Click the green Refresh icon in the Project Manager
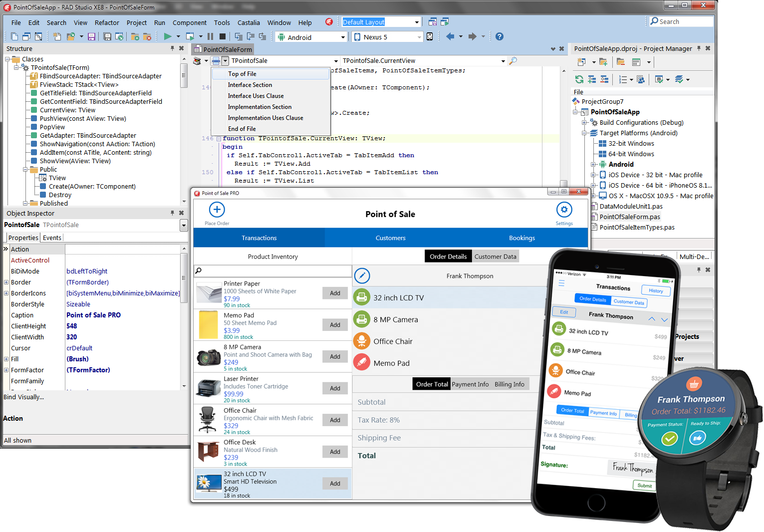 [x=579, y=79]
